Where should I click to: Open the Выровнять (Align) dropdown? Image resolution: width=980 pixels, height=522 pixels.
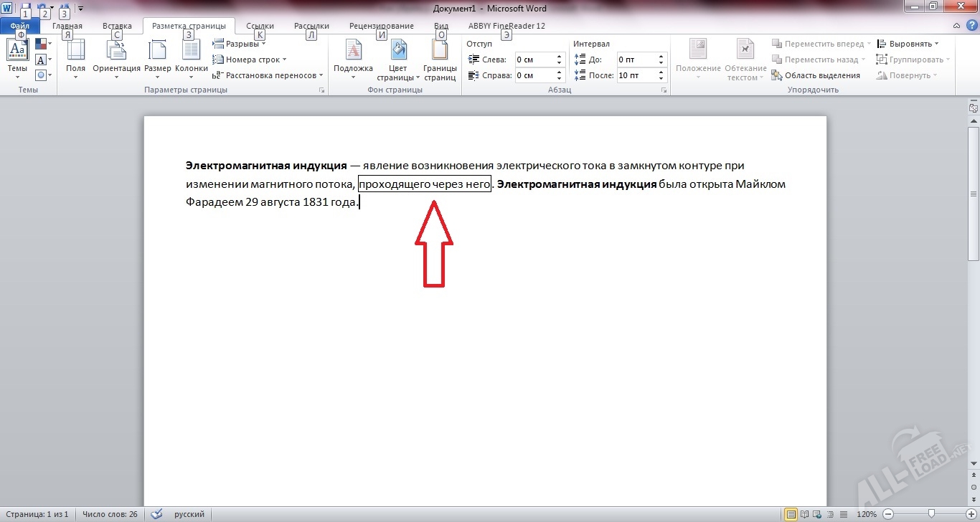[x=909, y=44]
